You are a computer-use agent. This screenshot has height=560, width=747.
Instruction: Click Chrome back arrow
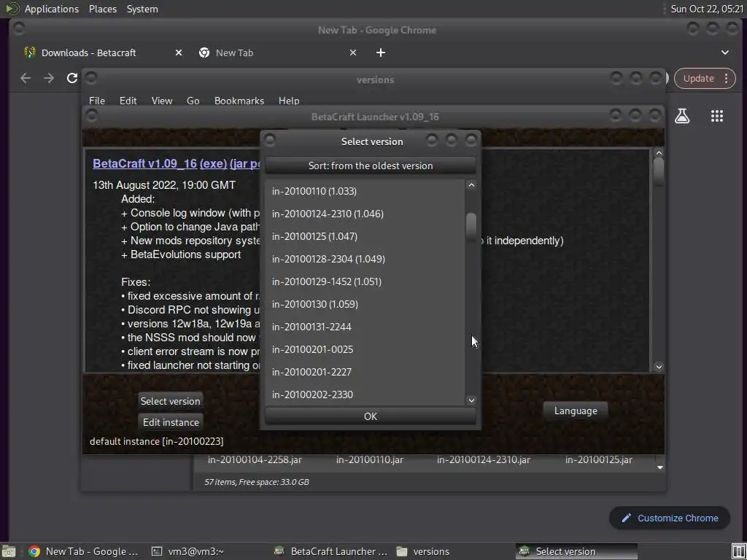point(26,78)
